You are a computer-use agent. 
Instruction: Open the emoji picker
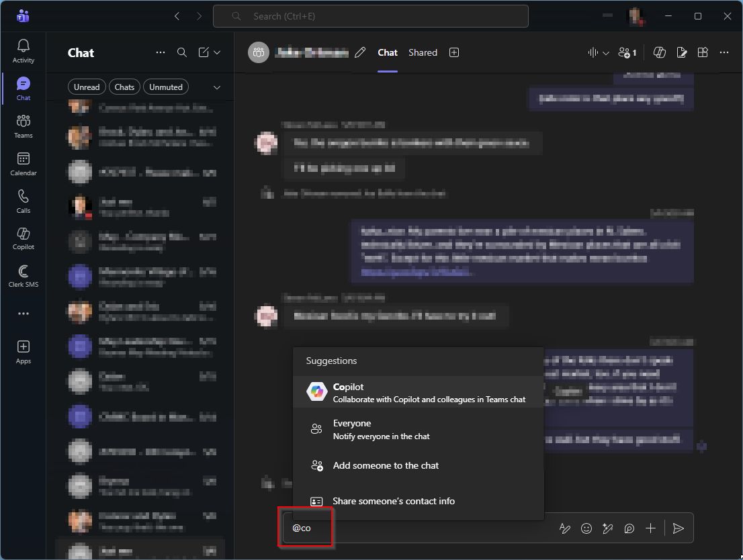tap(586, 528)
